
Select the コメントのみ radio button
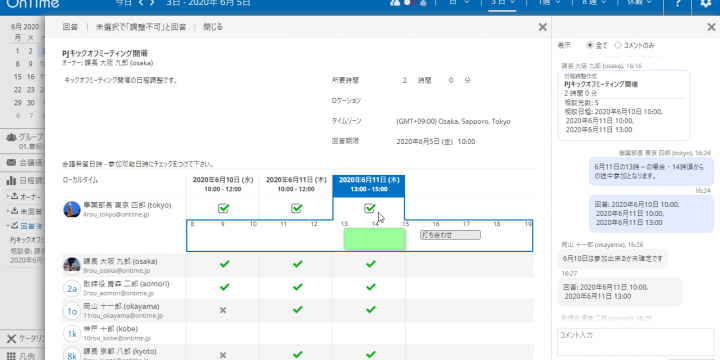[618, 45]
